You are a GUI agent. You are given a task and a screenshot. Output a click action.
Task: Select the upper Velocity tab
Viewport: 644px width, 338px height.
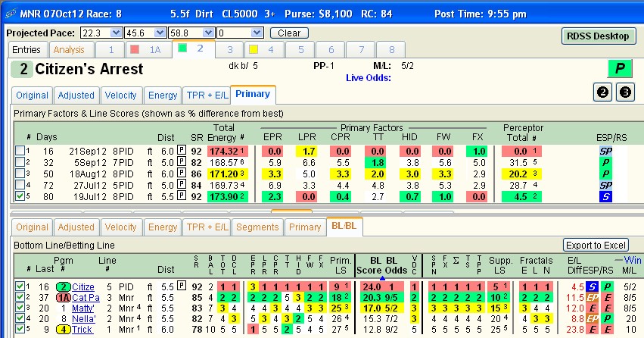121,95
